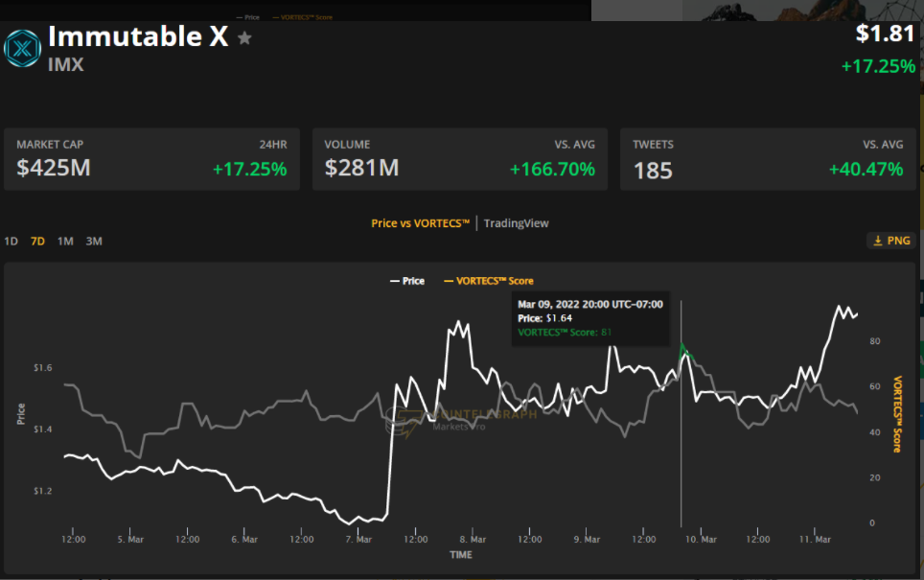Image resolution: width=924 pixels, height=580 pixels.
Task: Select the 7D chart range
Action: point(37,241)
